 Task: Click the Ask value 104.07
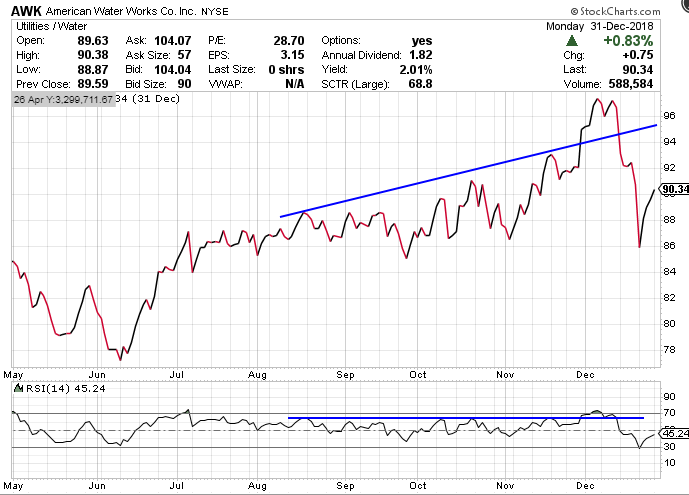point(173,40)
